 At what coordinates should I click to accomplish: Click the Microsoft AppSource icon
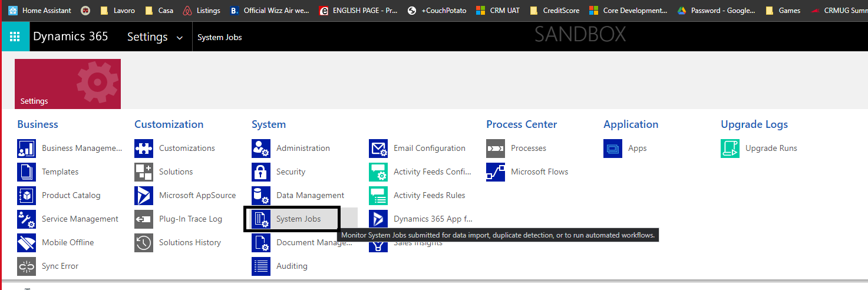[144, 196]
